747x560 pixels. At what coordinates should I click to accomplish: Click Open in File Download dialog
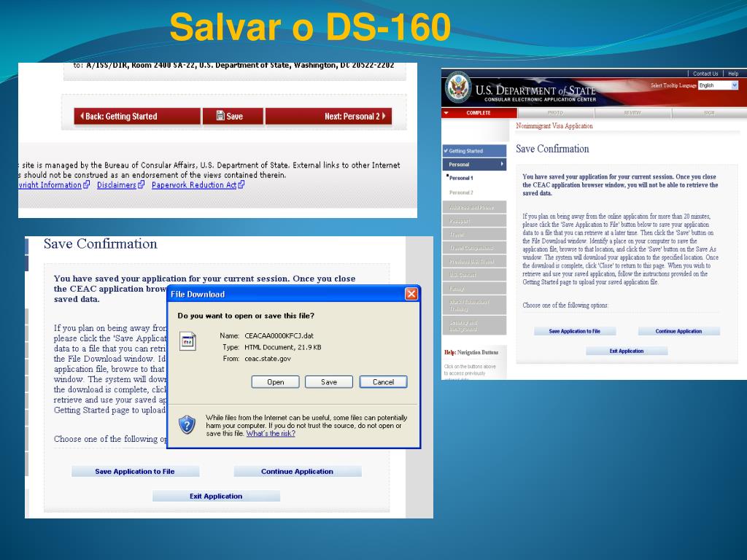point(275,382)
